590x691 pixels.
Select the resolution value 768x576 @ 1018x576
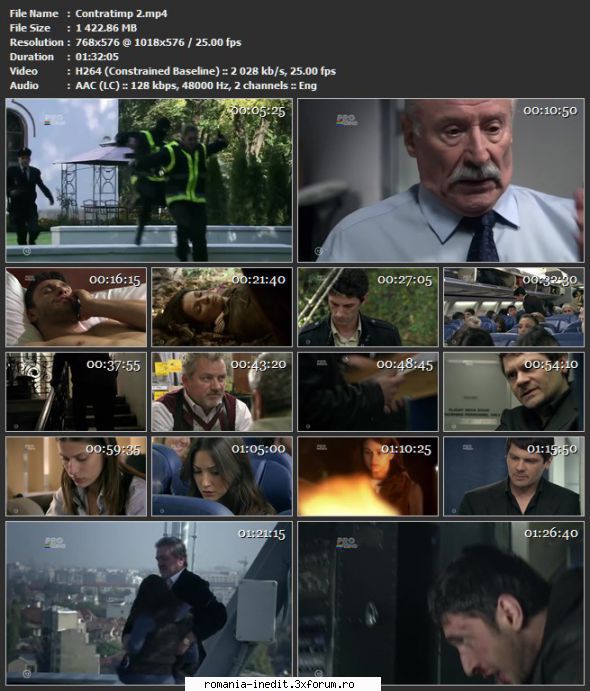tap(130, 42)
